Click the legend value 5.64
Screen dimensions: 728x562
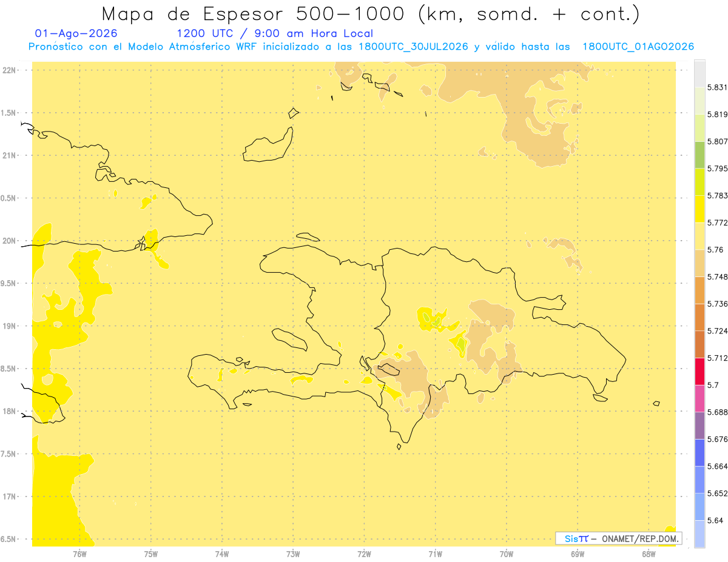pyautogui.click(x=715, y=520)
